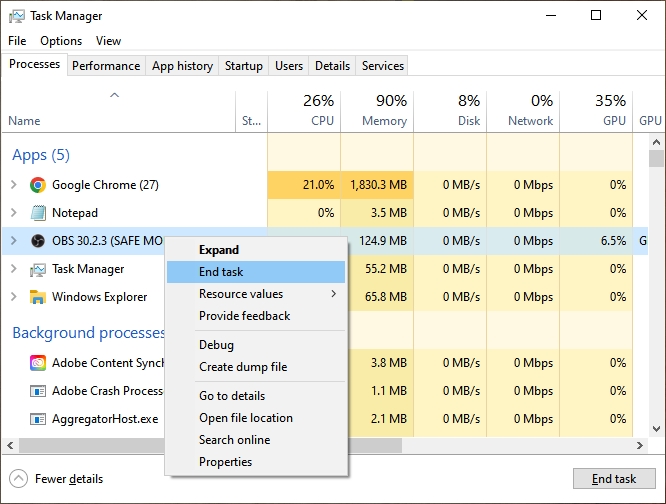Click the sort arrow above Name column
This screenshot has height=504, width=666.
pos(114,95)
